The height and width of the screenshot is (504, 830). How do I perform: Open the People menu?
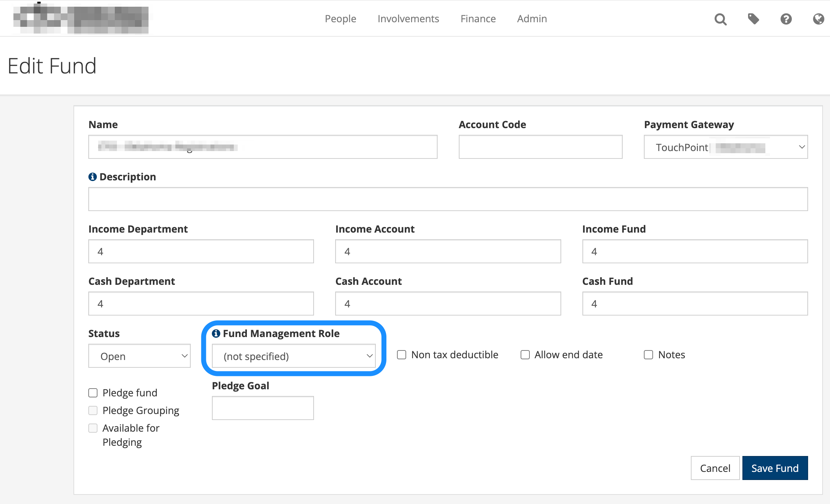pyautogui.click(x=340, y=19)
